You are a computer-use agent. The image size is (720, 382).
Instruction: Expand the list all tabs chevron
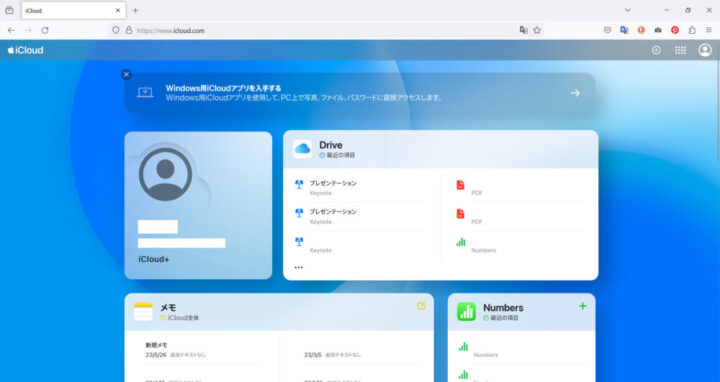pos(627,10)
